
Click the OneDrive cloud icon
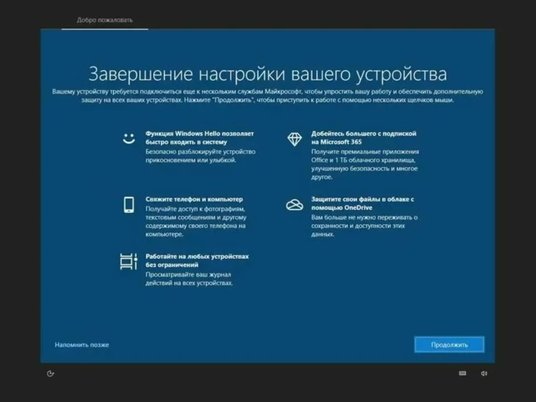pos(294,204)
